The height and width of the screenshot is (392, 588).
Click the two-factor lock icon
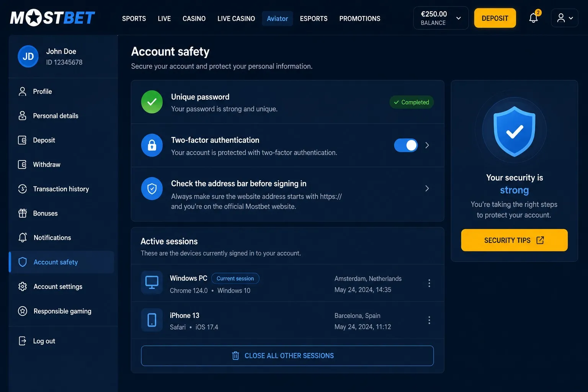coord(152,145)
